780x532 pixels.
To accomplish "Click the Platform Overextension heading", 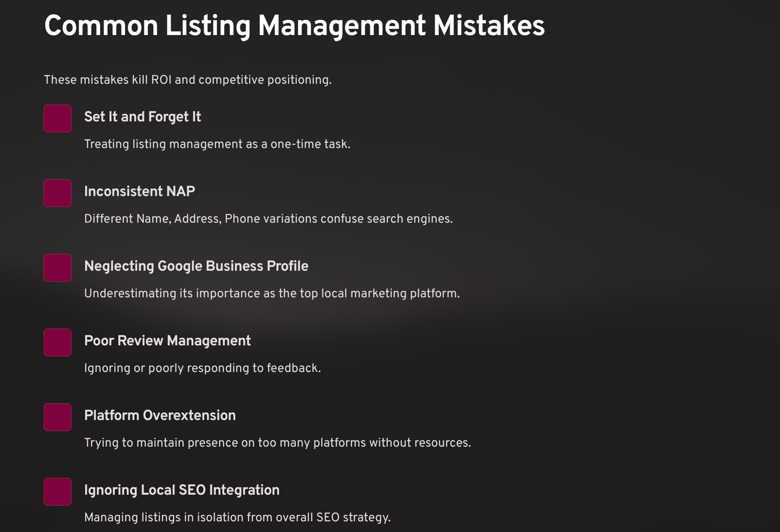I will coord(160,416).
